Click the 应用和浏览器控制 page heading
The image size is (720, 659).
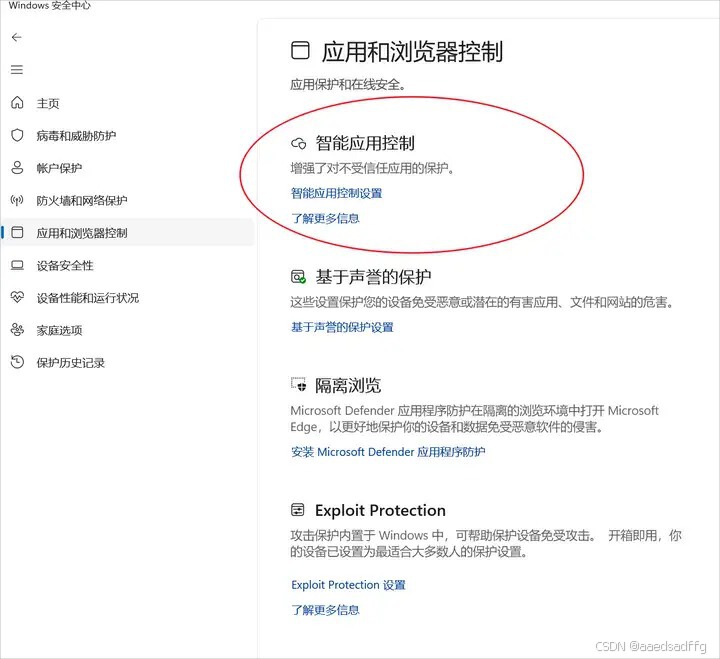pos(412,51)
